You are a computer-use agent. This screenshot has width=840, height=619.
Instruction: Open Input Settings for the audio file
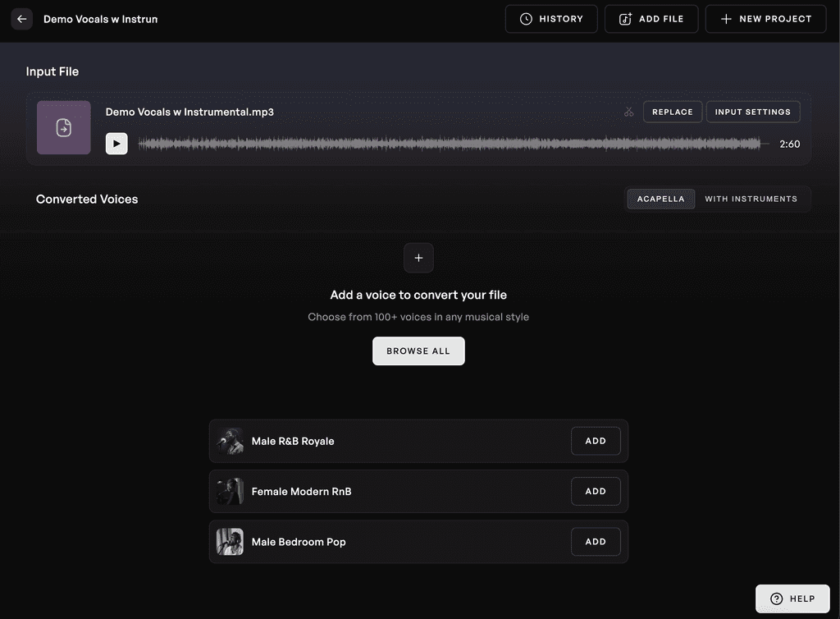752,111
